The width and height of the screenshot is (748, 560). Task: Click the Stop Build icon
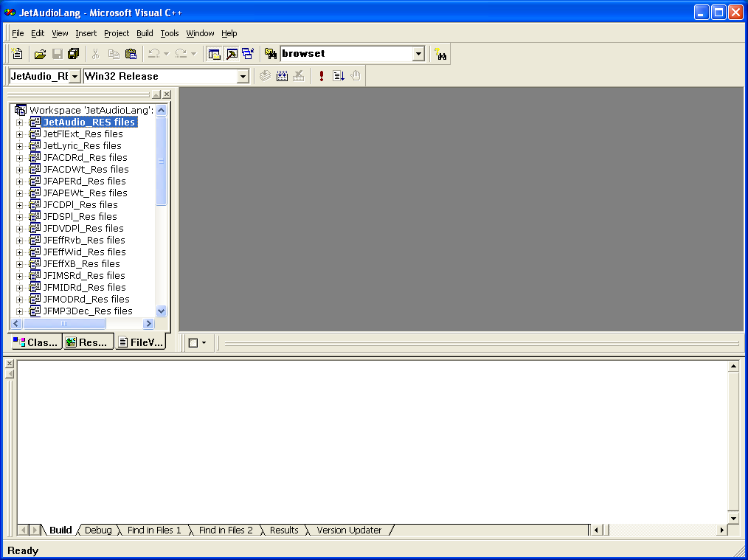pos(299,76)
